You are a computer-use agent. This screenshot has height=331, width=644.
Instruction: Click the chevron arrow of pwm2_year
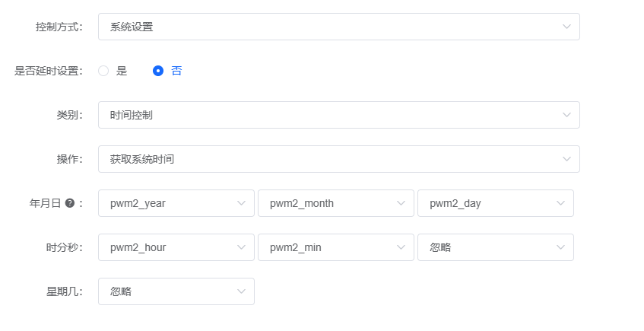(241, 203)
